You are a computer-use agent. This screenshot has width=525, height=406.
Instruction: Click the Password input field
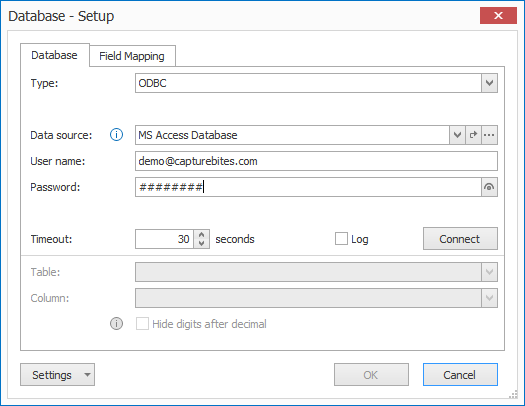pos(308,187)
